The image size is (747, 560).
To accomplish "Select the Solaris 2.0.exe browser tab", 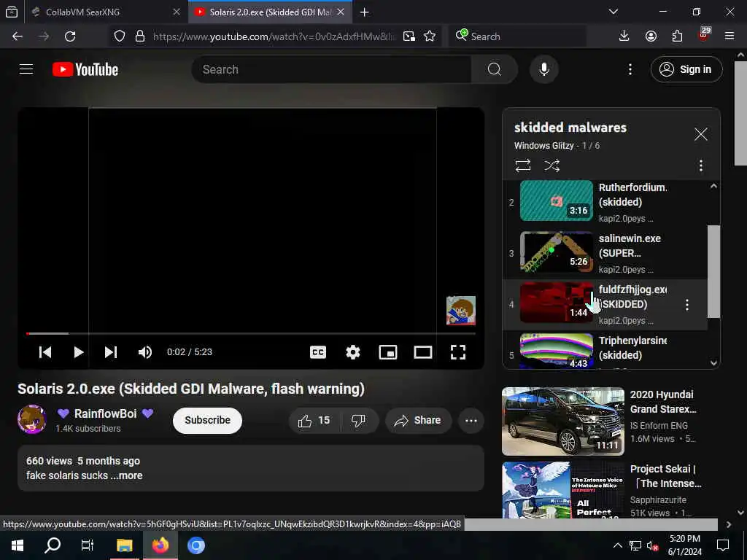I will [270, 12].
